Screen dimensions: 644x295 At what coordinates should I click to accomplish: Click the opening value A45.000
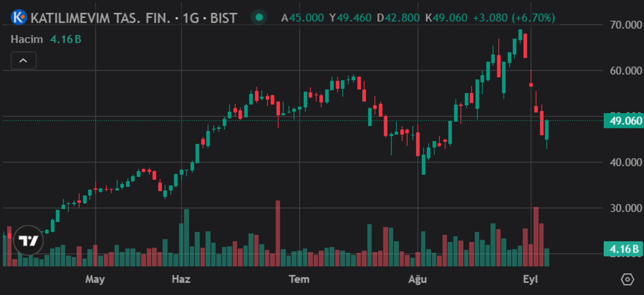point(303,18)
